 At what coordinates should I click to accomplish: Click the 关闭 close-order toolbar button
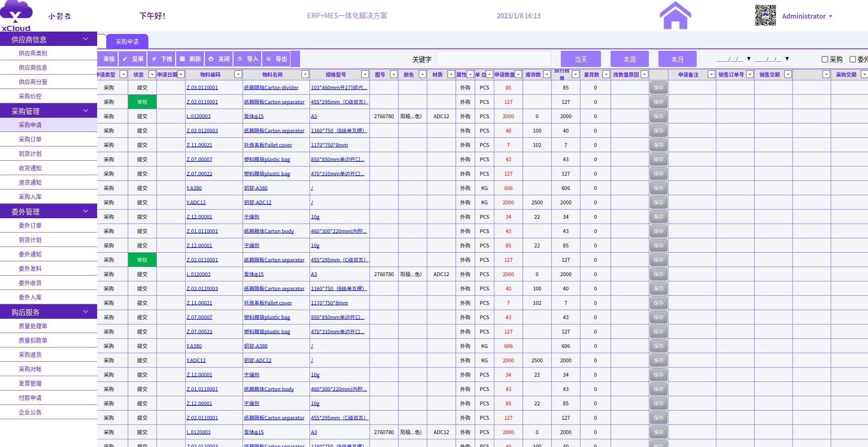pyautogui.click(x=219, y=59)
